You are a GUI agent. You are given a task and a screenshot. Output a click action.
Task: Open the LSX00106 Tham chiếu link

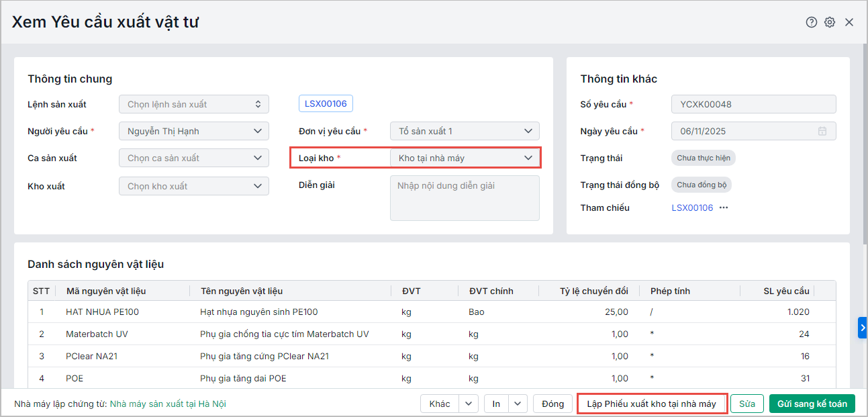pyautogui.click(x=692, y=208)
